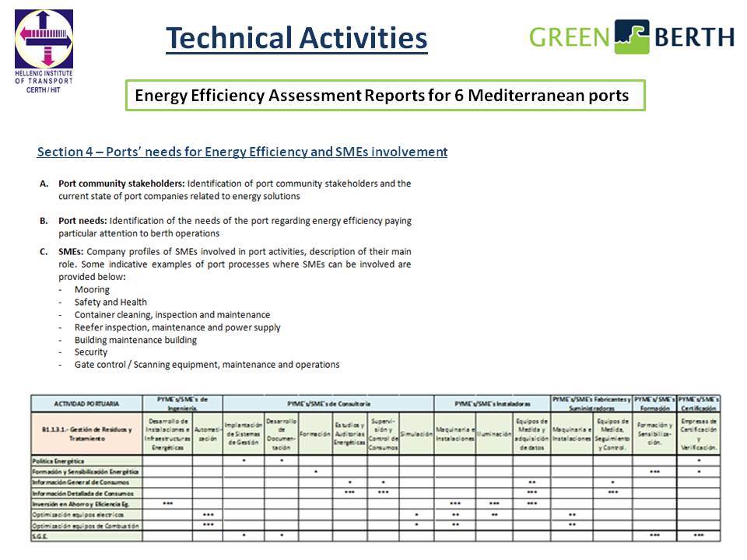The width and height of the screenshot is (747, 560).
Task: Click 'Información Detallada de Consumos' row label
Action: coord(86,493)
